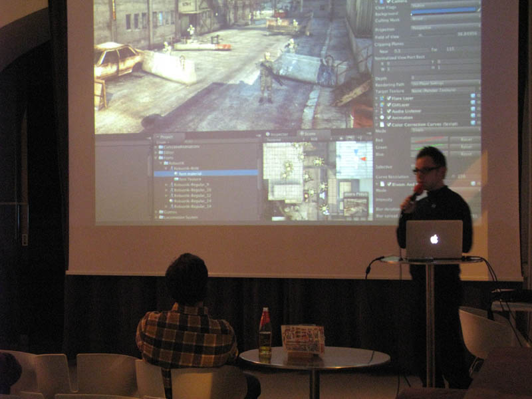
Task: Collapse the Flare Layer component foldout
Action: [376, 98]
